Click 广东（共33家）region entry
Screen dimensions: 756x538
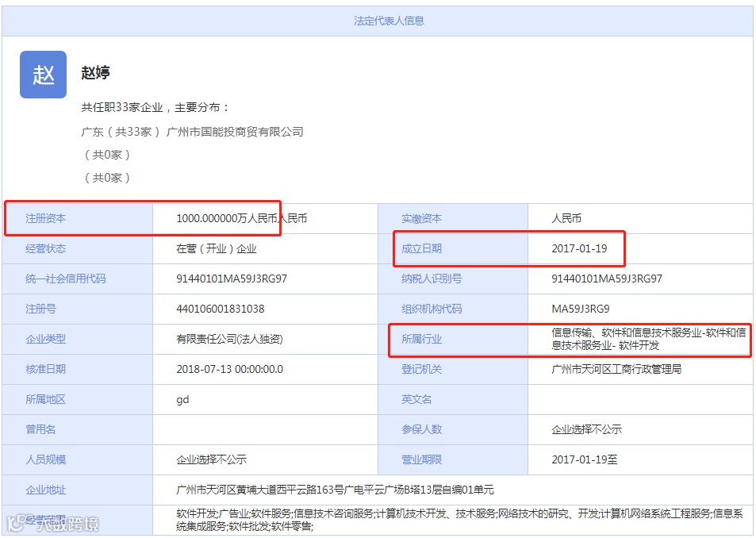pos(120,132)
